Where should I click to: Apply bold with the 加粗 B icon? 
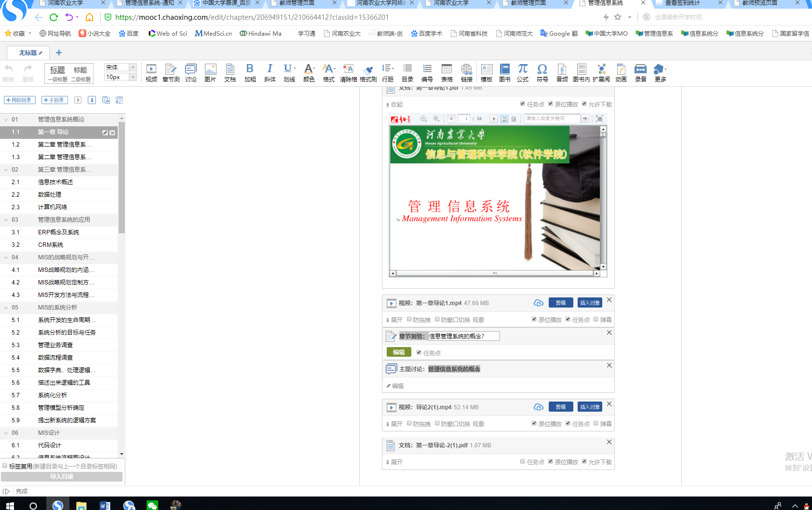pos(250,73)
